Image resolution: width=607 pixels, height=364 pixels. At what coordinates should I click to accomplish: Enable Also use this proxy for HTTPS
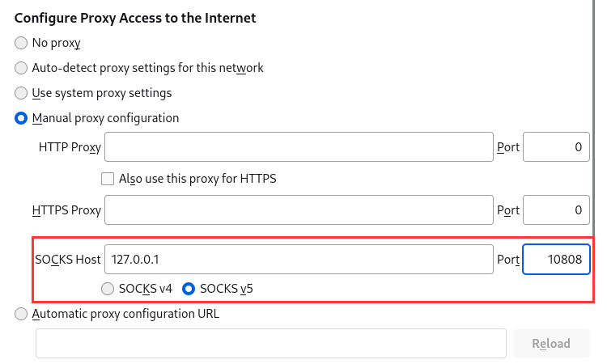click(108, 179)
